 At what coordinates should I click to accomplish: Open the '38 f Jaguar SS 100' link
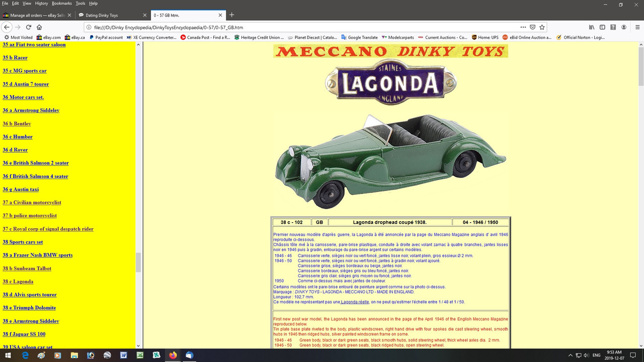[24, 334]
